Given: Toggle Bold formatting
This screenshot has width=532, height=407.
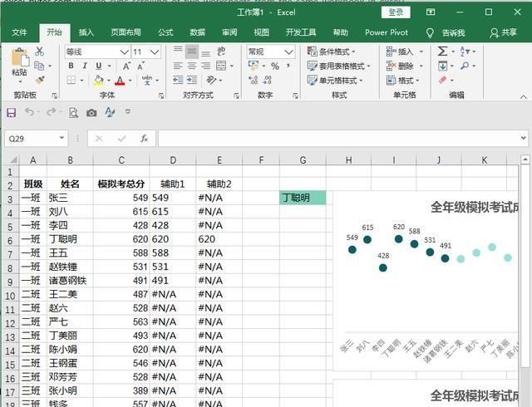Looking at the screenshot, I should point(71,66).
